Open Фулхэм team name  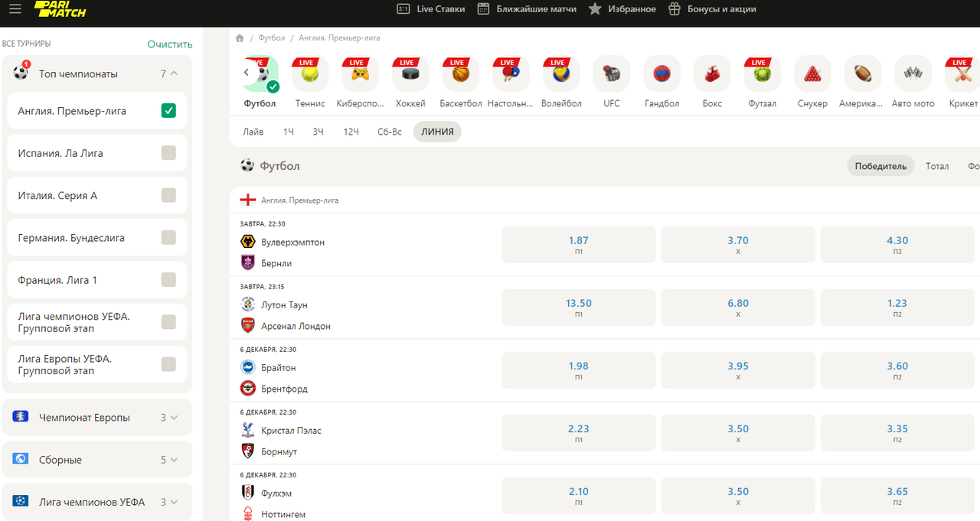[x=276, y=493]
